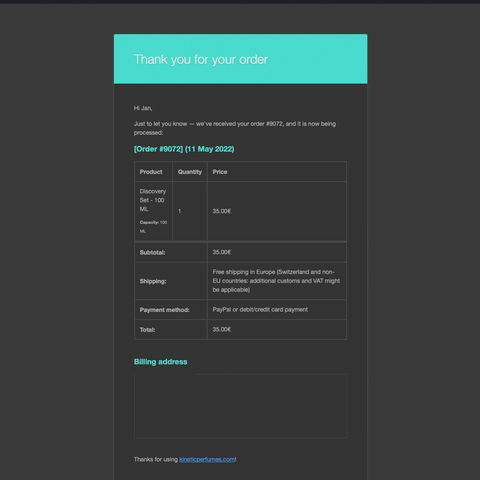Click the Subtotal label
Screen dimensions: 480x480
[x=152, y=252]
